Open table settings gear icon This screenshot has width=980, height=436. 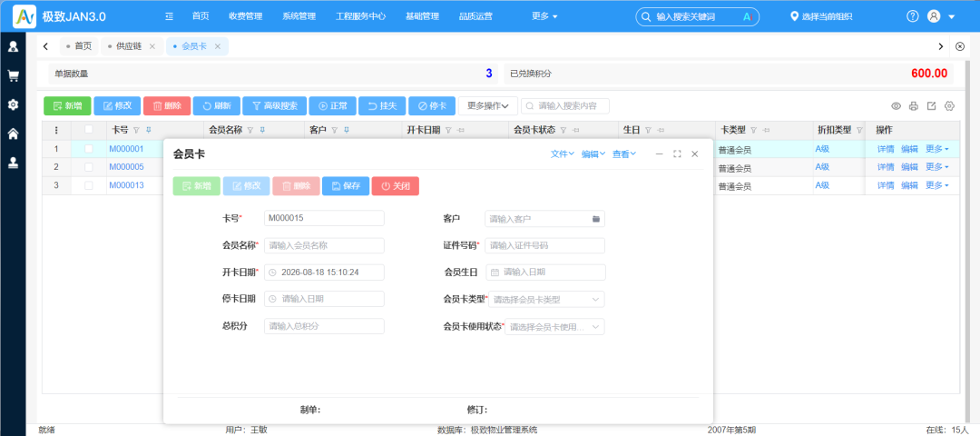tap(949, 105)
